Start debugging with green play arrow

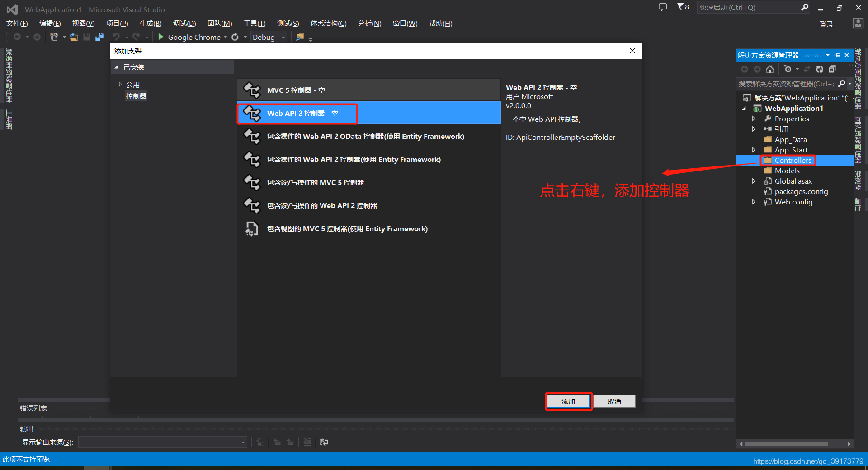pos(160,37)
